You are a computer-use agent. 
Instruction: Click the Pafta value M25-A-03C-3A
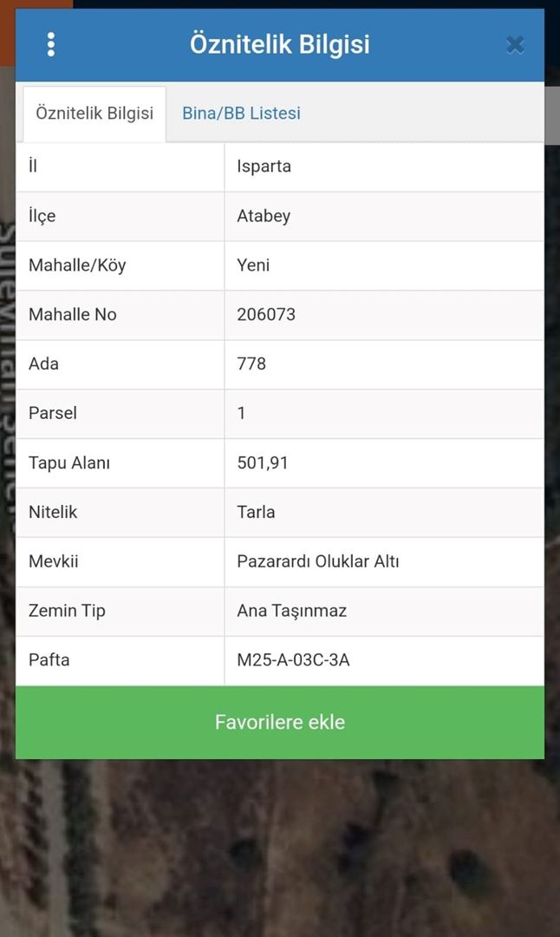coord(293,661)
